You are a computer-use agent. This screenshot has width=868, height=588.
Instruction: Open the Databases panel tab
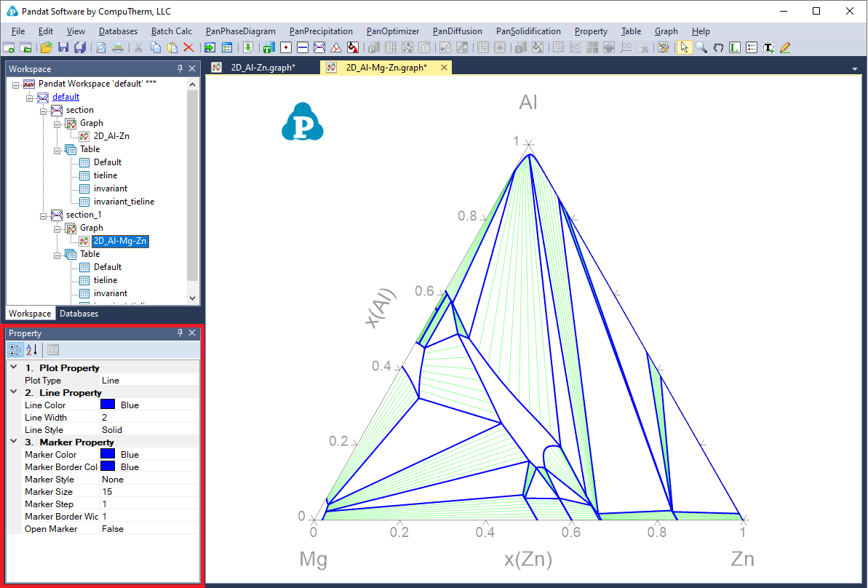79,314
